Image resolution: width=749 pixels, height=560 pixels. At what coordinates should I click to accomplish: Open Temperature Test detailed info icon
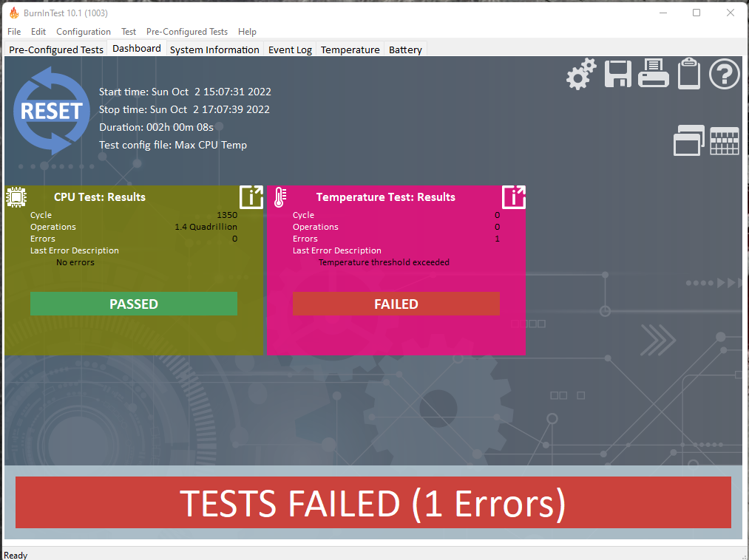(x=513, y=197)
